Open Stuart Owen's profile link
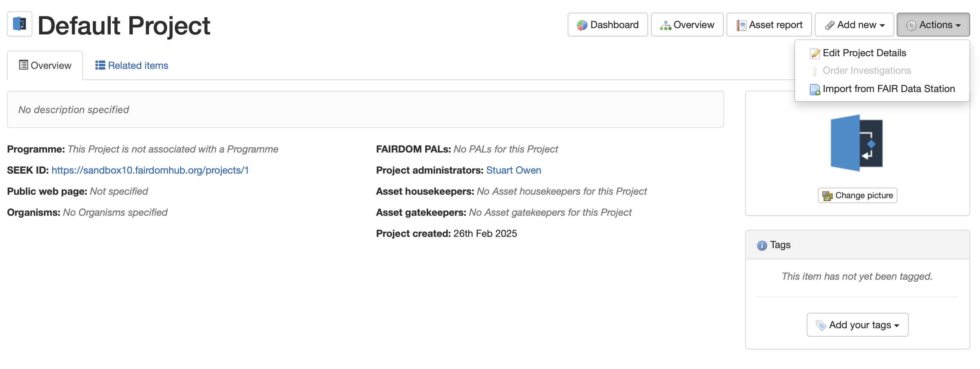 point(513,170)
